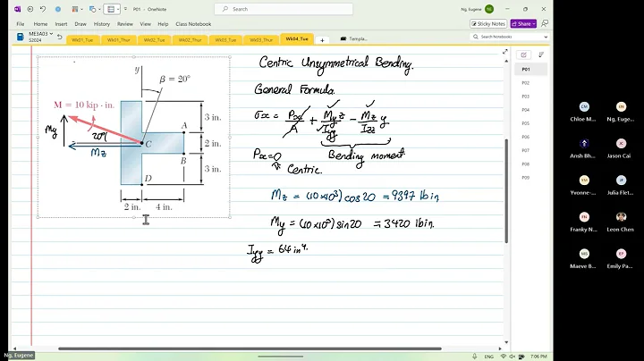Click the horizontal scrollbar thumb at bottom
Screen dimensions: 644x361
point(250,348)
